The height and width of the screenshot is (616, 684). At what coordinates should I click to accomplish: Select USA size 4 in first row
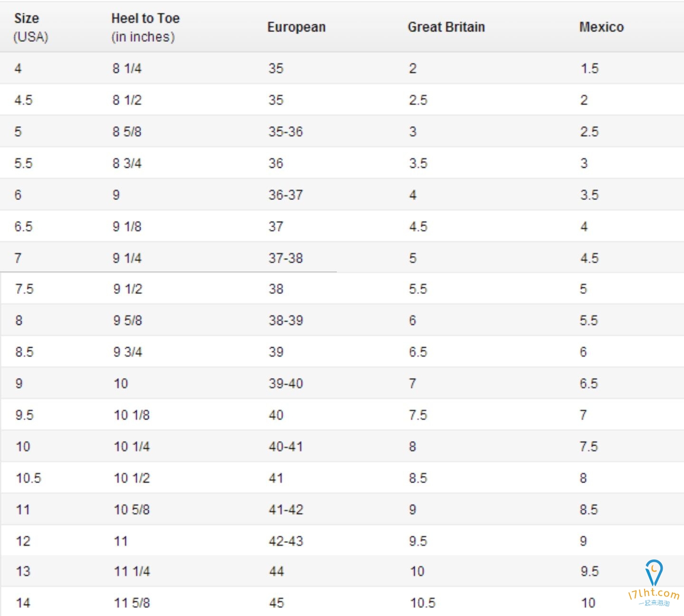coord(18,68)
